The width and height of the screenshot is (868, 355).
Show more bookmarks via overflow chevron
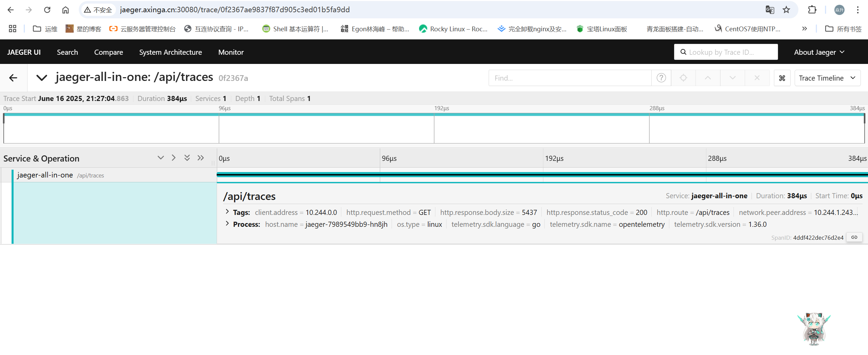(x=804, y=29)
